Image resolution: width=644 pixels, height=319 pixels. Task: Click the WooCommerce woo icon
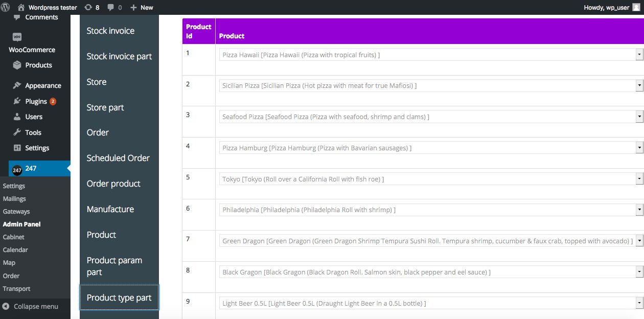tap(17, 37)
